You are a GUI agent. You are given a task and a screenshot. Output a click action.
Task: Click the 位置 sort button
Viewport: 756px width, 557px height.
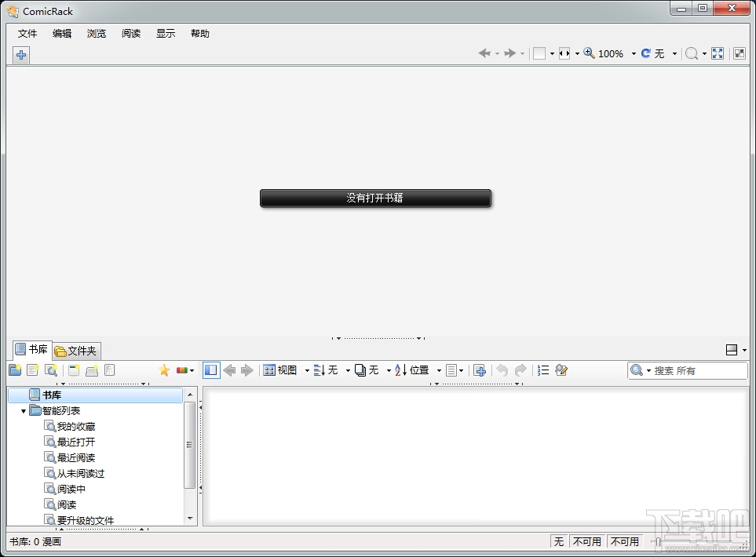(411, 370)
